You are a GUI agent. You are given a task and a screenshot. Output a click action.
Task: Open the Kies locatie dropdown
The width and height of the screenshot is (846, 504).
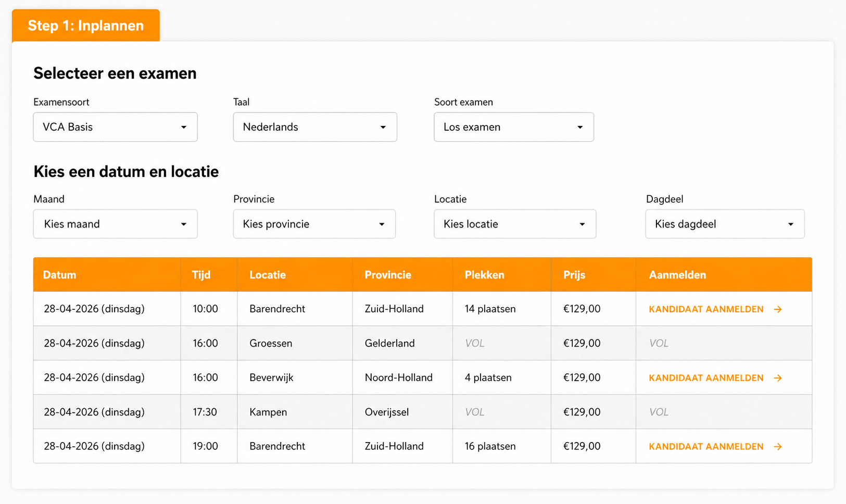pos(514,224)
